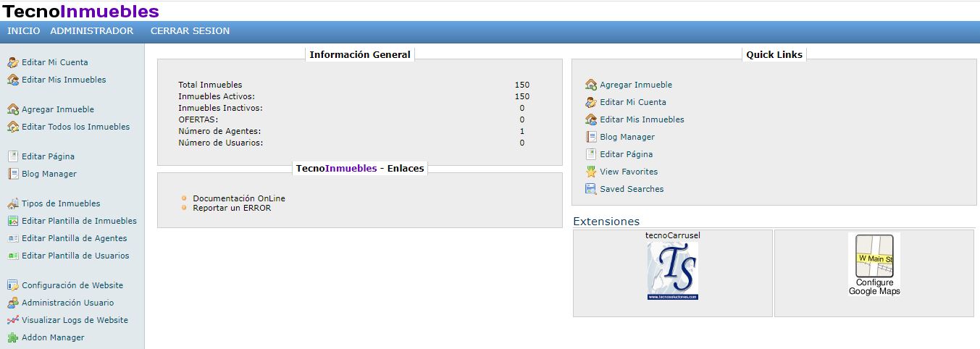Open the ADMINISTRADOR menu item
The width and height of the screenshot is (980, 349).
pyautogui.click(x=91, y=31)
